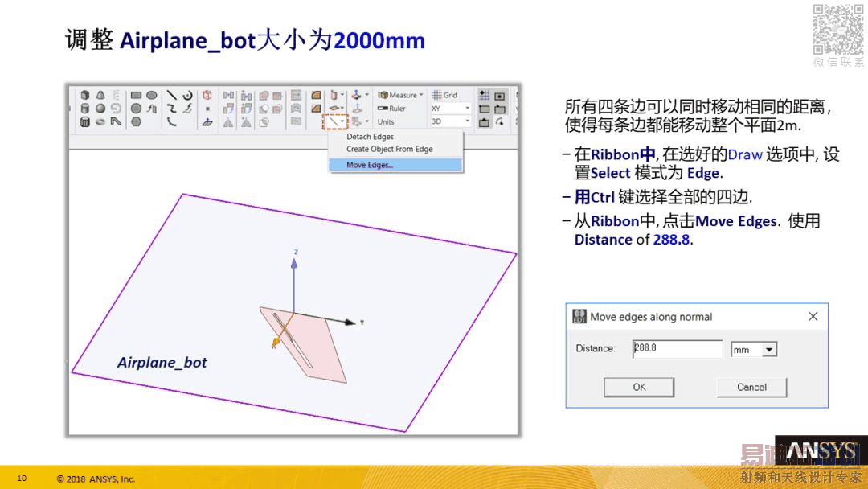Select the Draw Plane tool
This screenshot has width=868, height=489.
(x=207, y=121)
